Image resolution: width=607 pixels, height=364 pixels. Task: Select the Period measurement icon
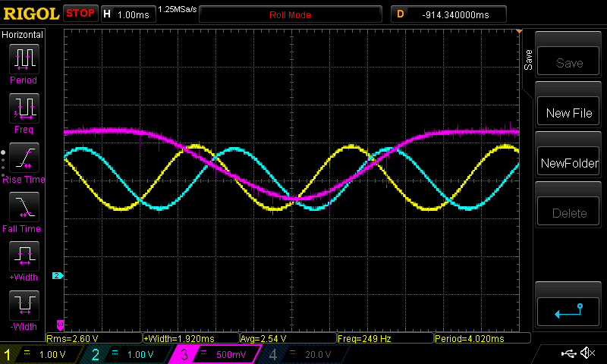(24, 59)
